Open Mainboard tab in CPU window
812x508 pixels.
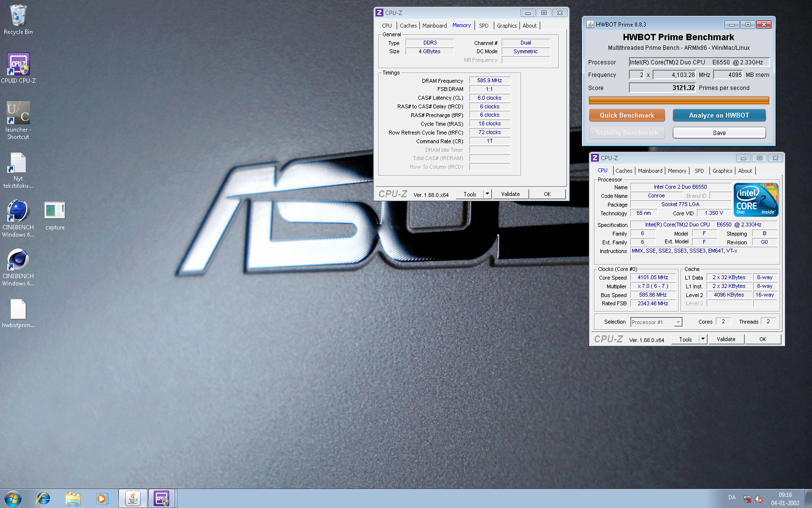(x=650, y=171)
